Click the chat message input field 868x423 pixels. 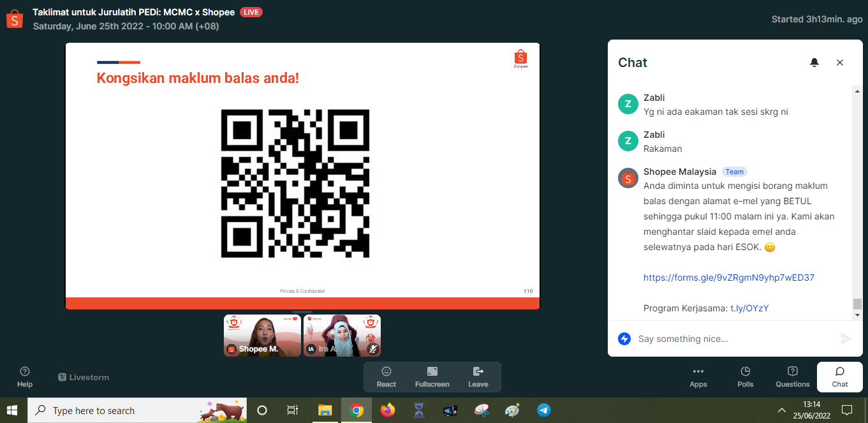tap(735, 339)
